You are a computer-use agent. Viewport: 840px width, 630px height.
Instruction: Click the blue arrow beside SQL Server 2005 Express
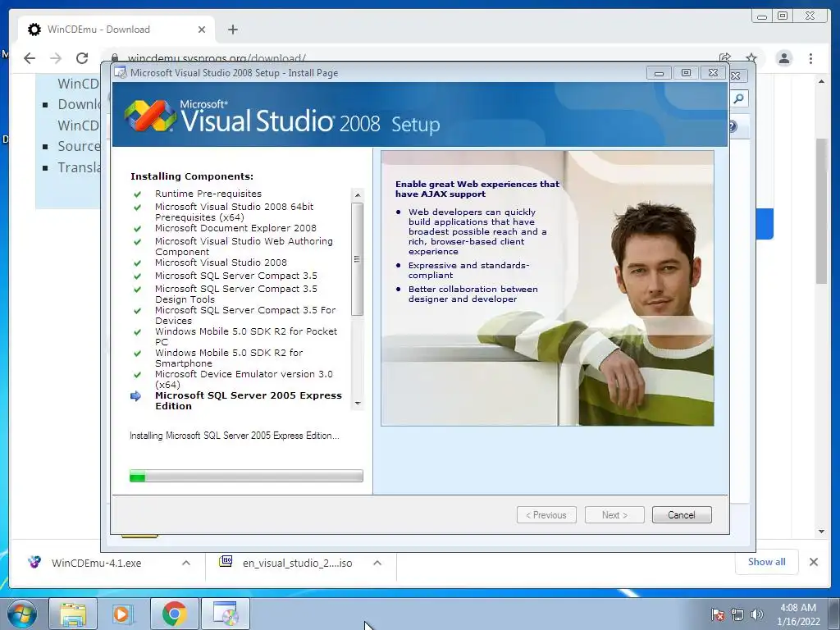pos(135,396)
